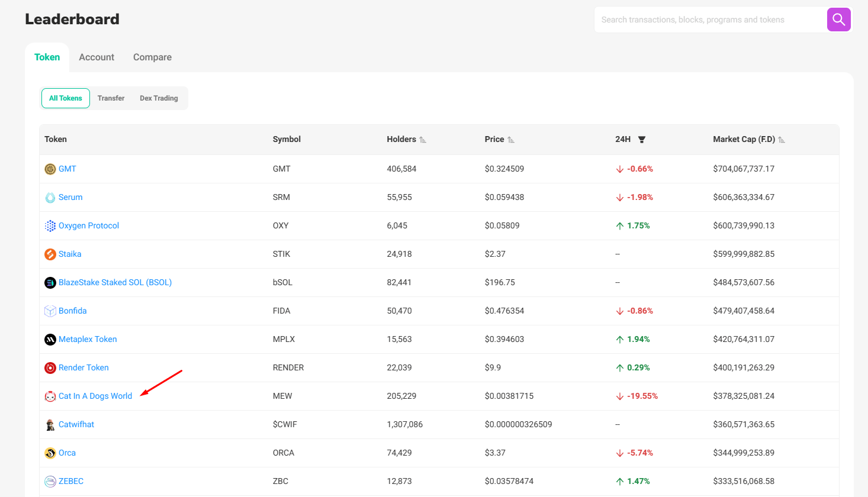This screenshot has height=497, width=868.
Task: Click the Serum token logo icon
Action: [50, 198]
